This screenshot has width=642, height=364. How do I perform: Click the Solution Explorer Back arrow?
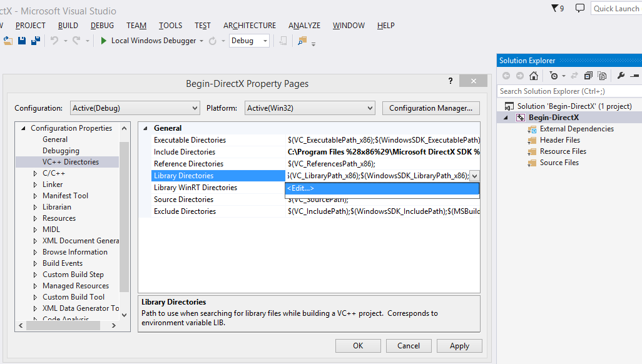(506, 76)
